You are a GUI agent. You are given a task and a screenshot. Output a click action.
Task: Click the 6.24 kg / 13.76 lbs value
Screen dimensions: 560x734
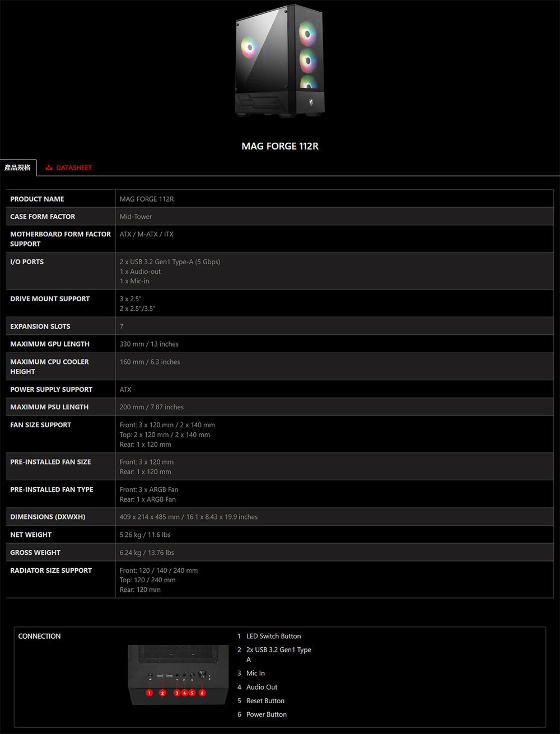coord(147,553)
